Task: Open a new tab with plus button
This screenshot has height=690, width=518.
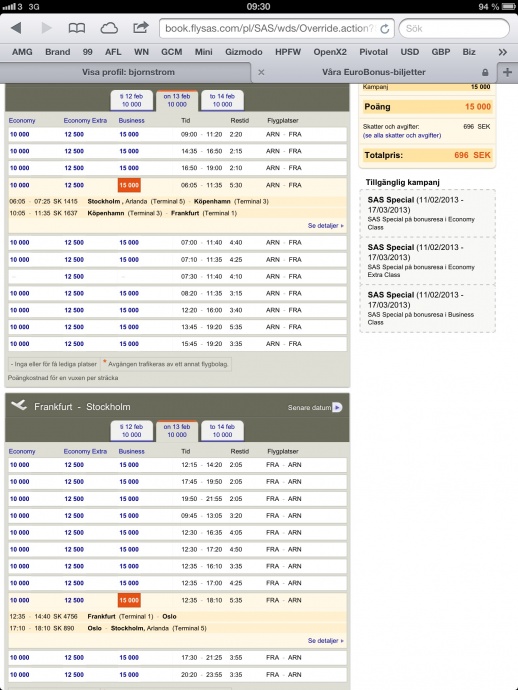Action: 507,72
